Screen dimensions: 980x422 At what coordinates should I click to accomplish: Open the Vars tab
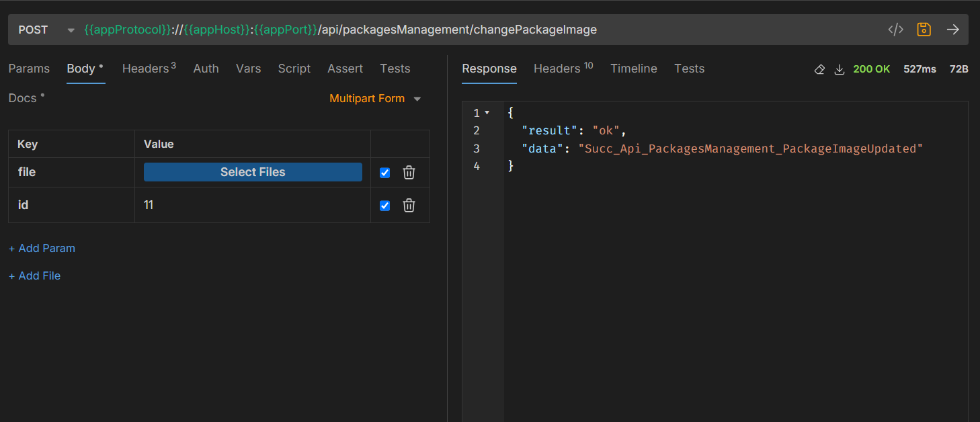[248, 69]
